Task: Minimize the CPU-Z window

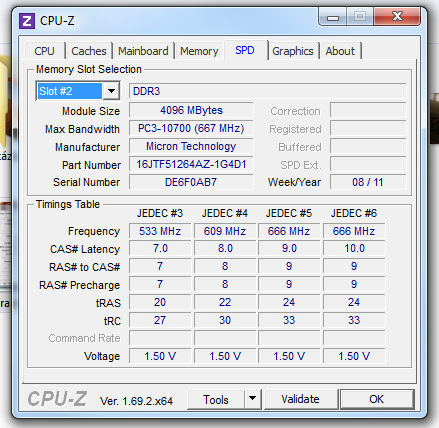Action: tap(333, 17)
